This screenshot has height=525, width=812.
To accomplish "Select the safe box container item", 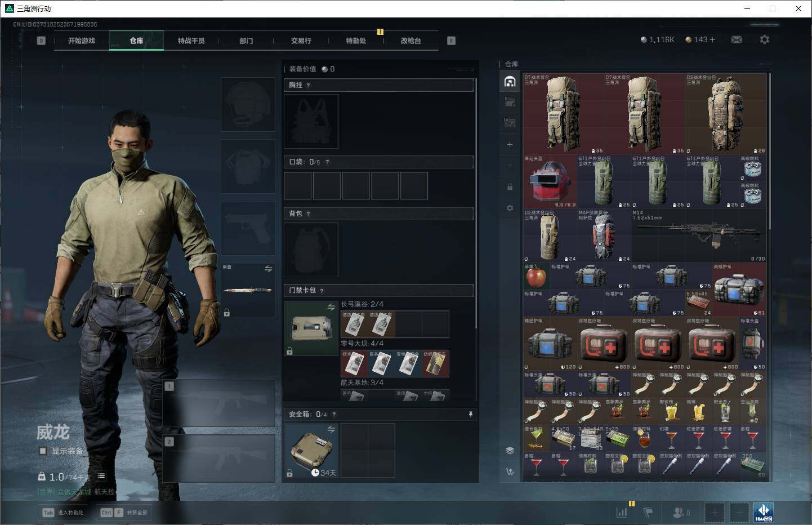I will coord(311,451).
